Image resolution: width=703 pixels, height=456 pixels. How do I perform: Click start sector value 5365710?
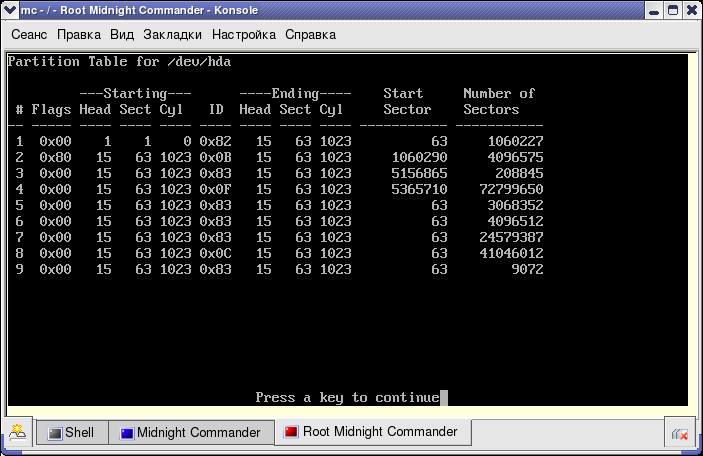[x=419, y=189]
